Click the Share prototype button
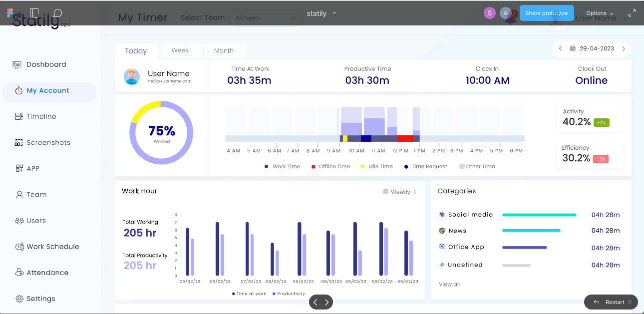Image resolution: width=644 pixels, height=314 pixels. [x=547, y=13]
